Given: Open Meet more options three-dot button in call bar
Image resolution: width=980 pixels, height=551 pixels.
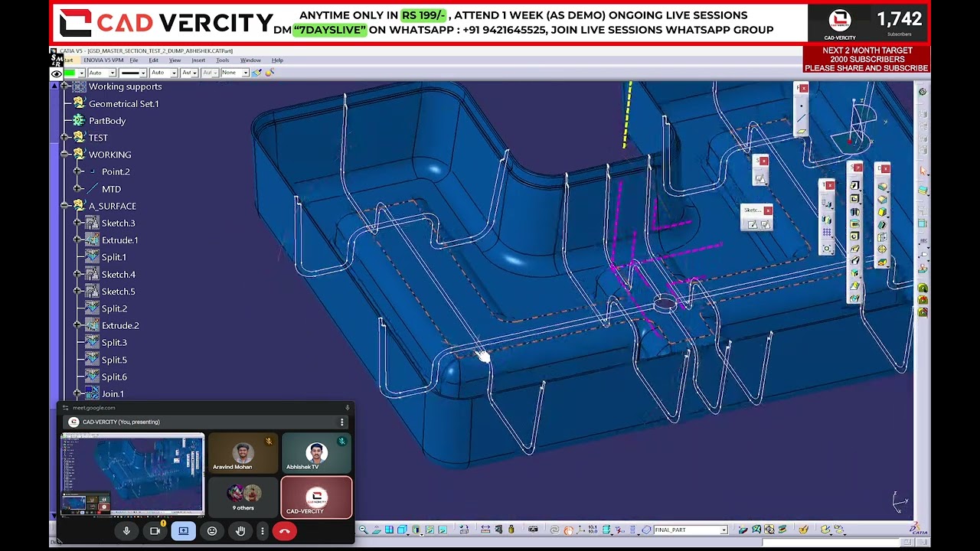Looking at the screenshot, I should point(262,530).
